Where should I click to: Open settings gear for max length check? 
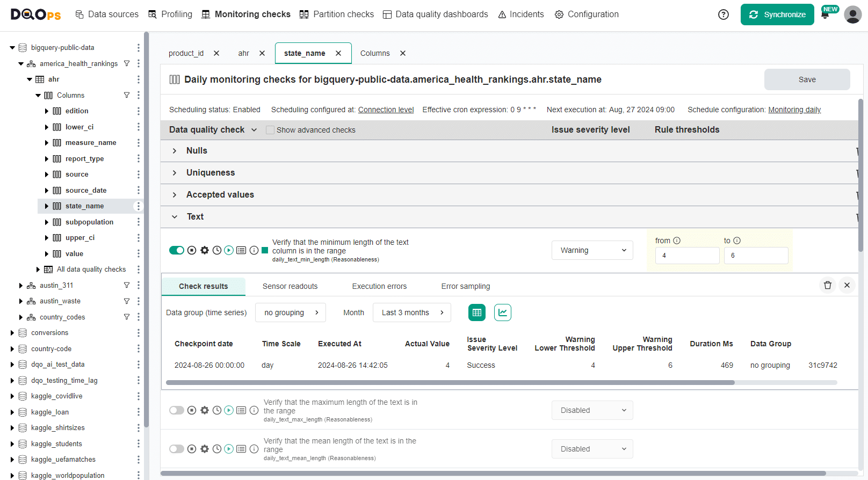coord(205,410)
